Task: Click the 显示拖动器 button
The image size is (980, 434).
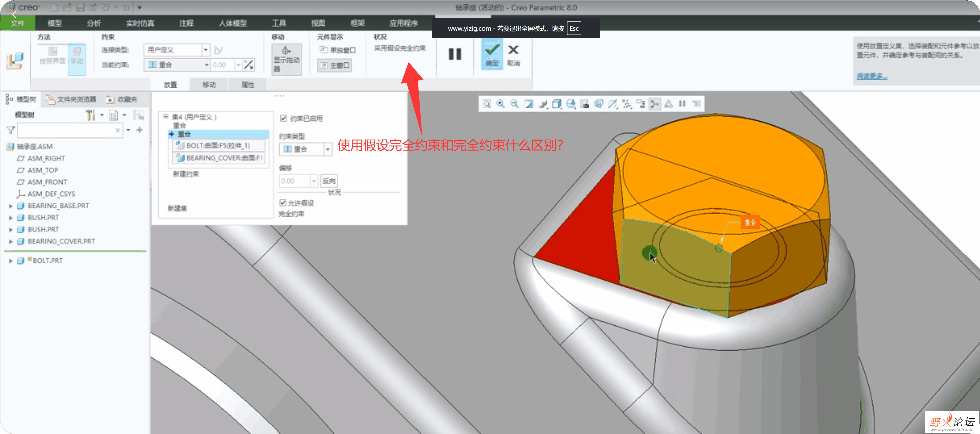Action: pyautogui.click(x=286, y=60)
